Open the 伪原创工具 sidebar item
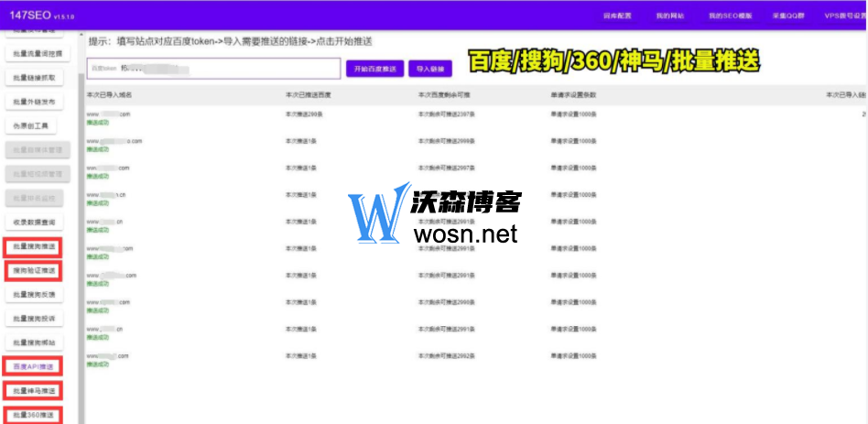 [x=35, y=125]
